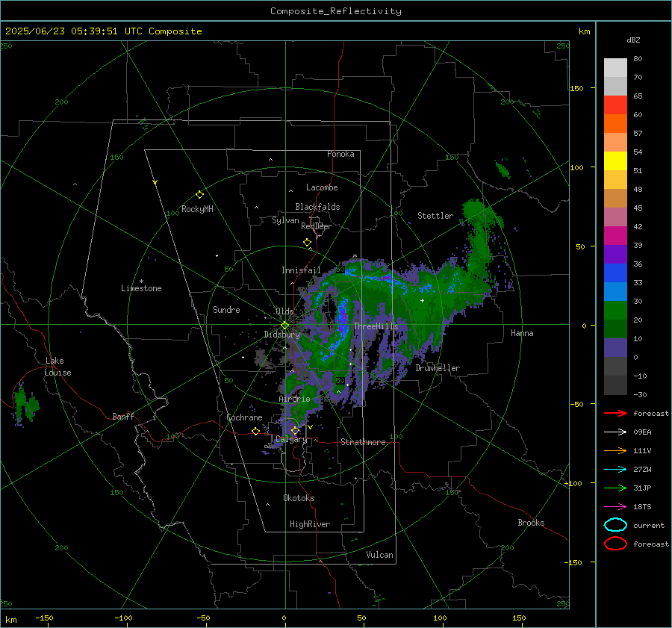Click the Vulcan town label
The width and height of the screenshot is (672, 628).
pyautogui.click(x=379, y=555)
